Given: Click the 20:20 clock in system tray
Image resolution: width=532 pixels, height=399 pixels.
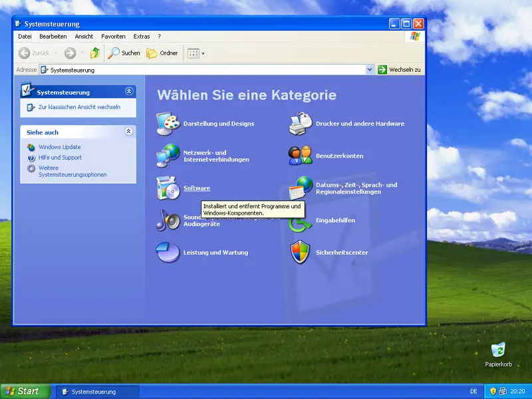Looking at the screenshot, I should [517, 391].
